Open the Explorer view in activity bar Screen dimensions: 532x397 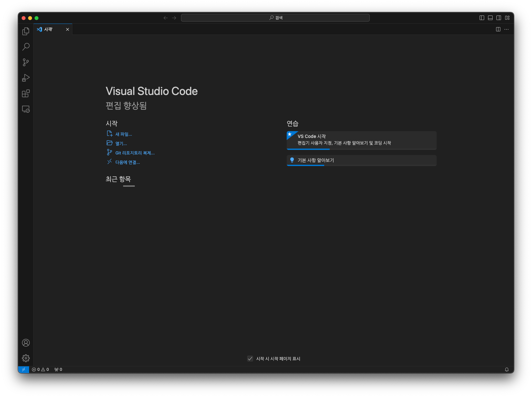26,31
